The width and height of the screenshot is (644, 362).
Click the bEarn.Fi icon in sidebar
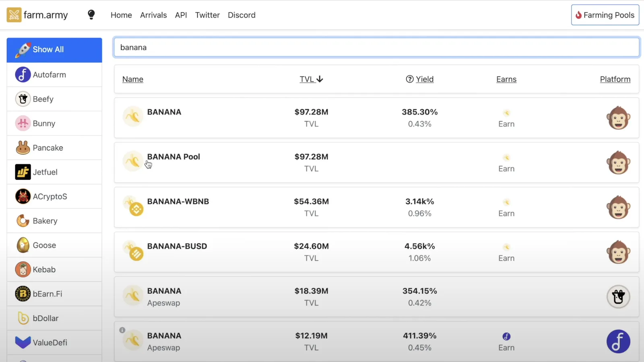click(x=23, y=294)
